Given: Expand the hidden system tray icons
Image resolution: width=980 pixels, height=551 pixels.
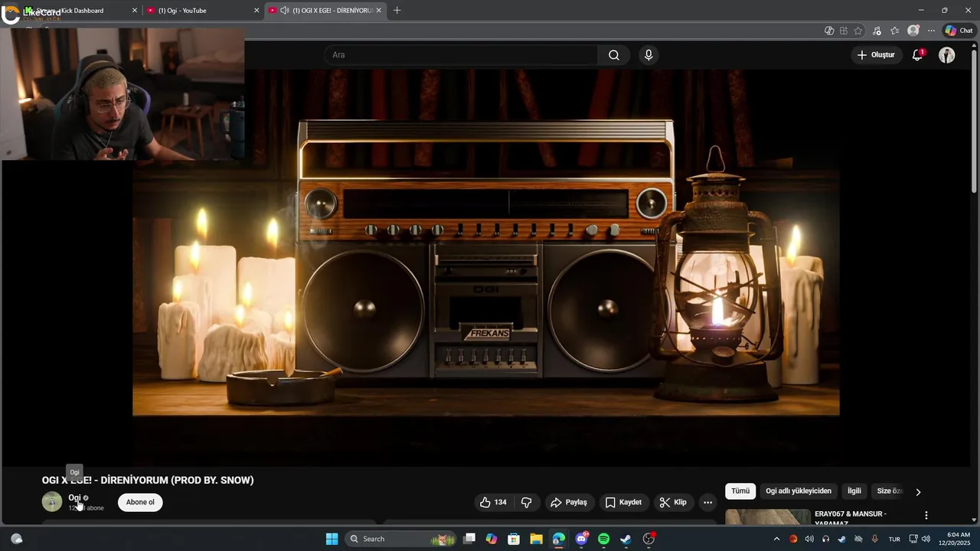Looking at the screenshot, I should 776,539.
